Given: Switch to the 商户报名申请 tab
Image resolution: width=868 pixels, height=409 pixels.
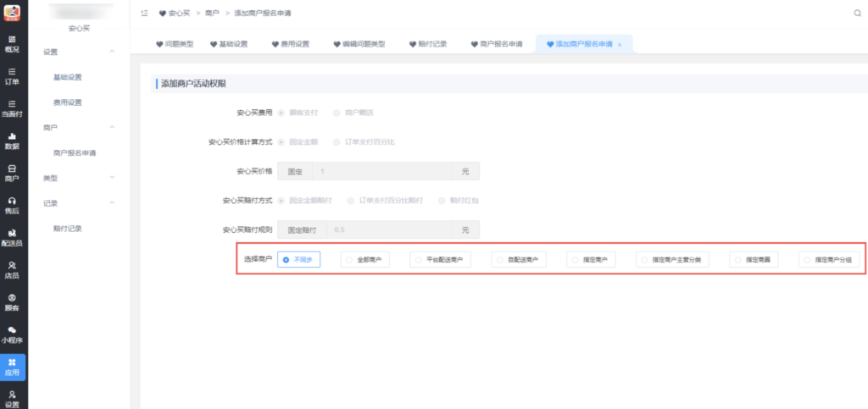Looking at the screenshot, I should coord(497,44).
